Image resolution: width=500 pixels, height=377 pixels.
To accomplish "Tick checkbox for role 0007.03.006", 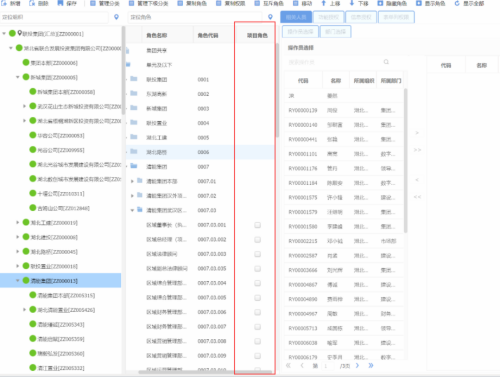I will pos(257,312).
